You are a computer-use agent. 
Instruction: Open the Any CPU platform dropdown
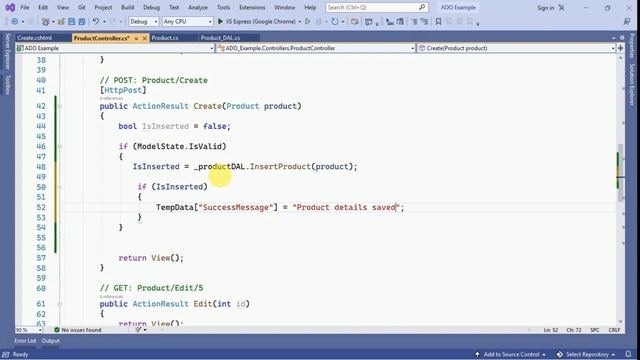click(187, 21)
